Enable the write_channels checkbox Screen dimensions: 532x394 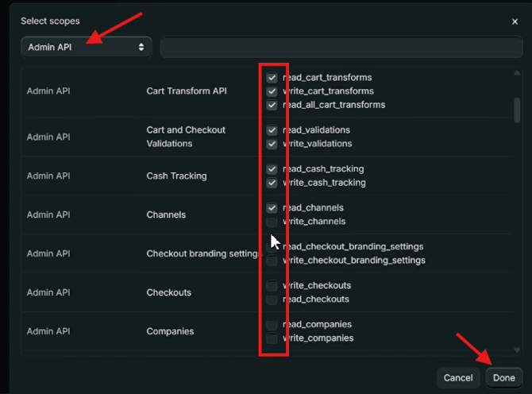point(272,222)
